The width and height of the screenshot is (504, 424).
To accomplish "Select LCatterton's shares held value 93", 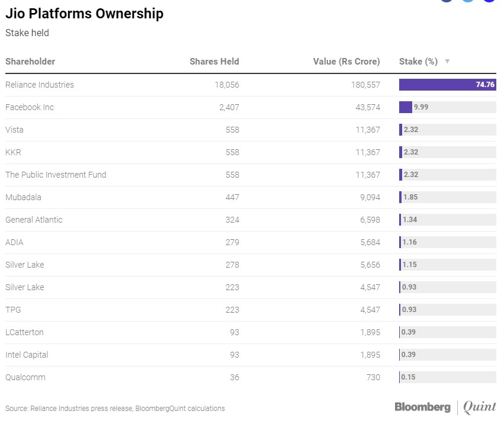I will [x=235, y=332].
